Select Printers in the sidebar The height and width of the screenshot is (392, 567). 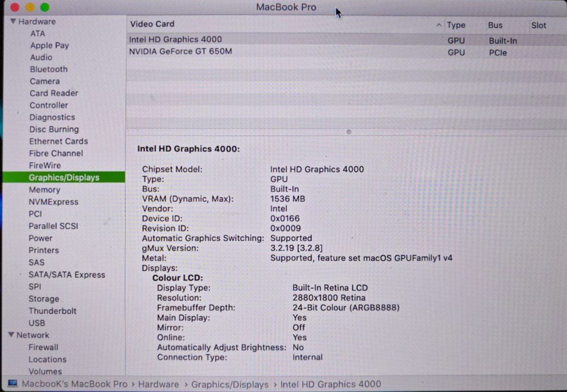click(x=44, y=250)
